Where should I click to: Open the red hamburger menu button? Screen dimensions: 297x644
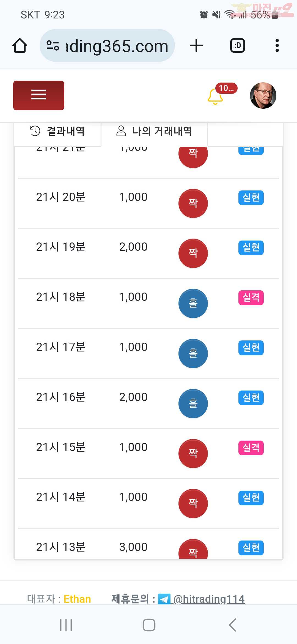[39, 95]
